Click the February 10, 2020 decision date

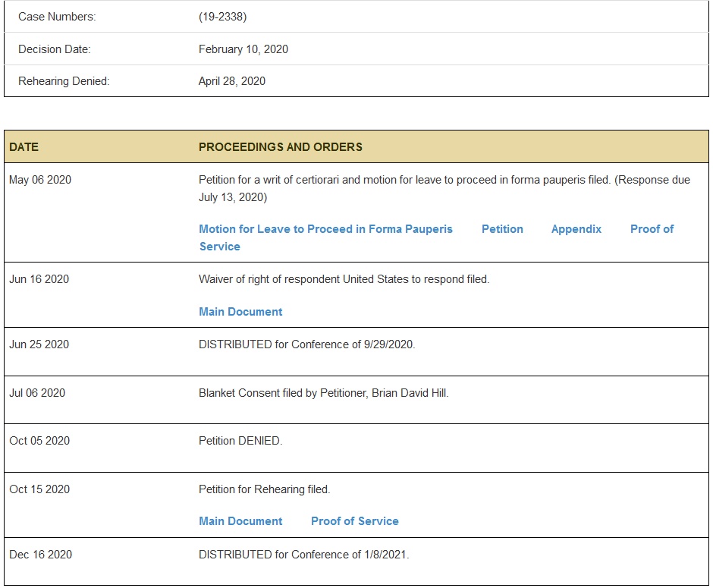point(243,49)
